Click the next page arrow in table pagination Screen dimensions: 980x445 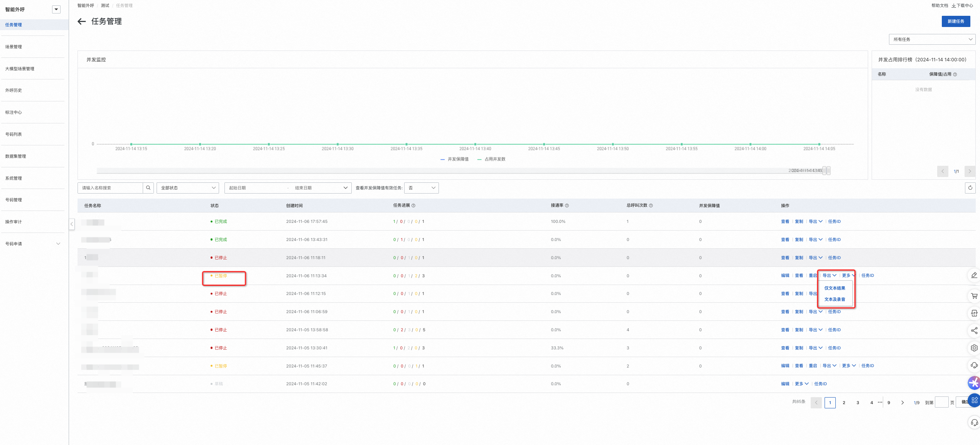(x=902, y=403)
